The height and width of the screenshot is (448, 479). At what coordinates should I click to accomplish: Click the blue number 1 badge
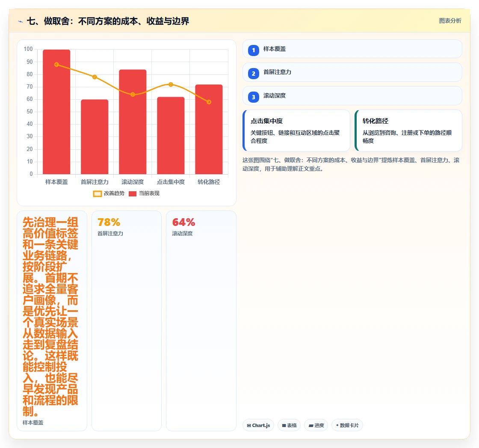click(x=253, y=50)
